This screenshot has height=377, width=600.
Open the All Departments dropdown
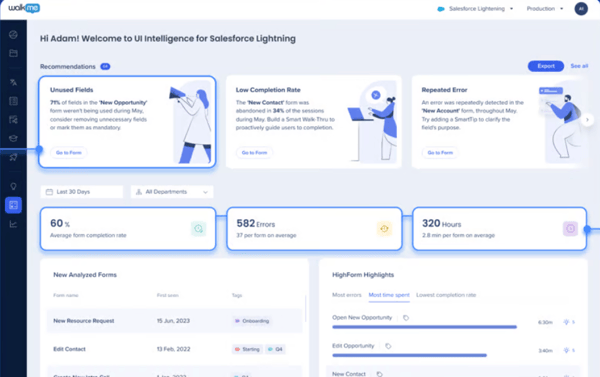click(x=172, y=192)
